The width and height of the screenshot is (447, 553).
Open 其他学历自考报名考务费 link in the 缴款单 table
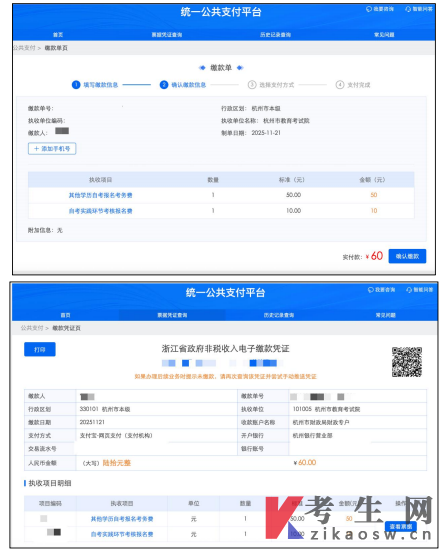coord(100,195)
